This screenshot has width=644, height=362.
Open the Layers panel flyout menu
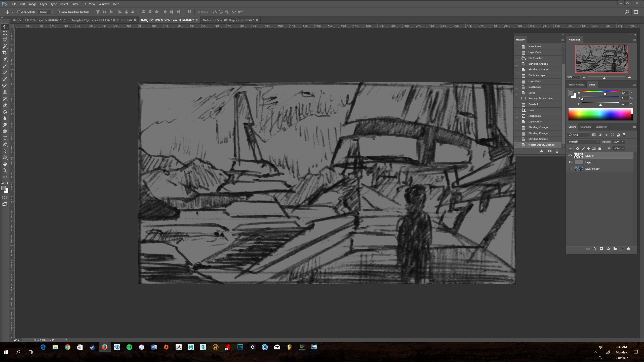[x=634, y=127]
